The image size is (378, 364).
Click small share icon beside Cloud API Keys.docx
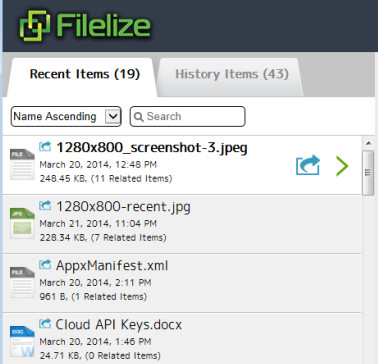click(45, 323)
